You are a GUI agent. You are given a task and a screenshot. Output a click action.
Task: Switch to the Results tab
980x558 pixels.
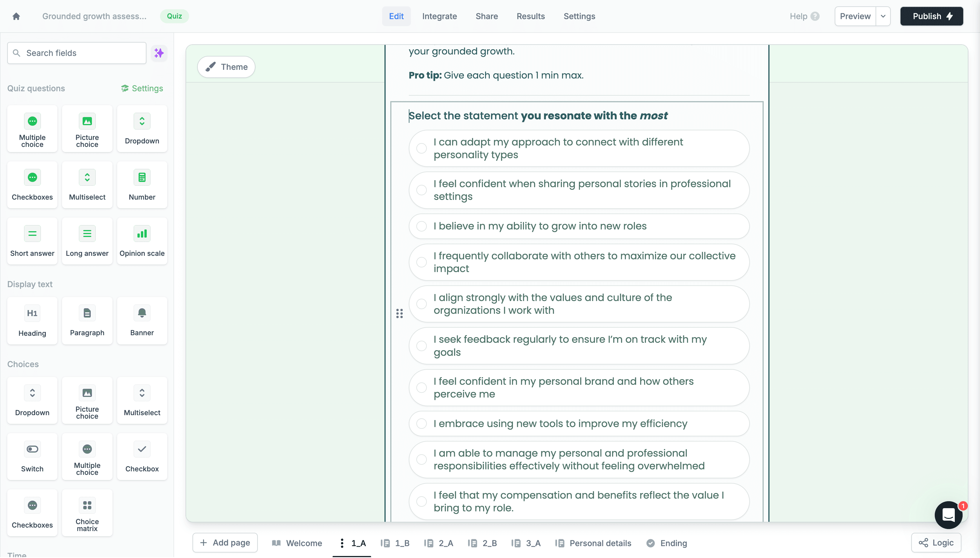click(x=531, y=16)
